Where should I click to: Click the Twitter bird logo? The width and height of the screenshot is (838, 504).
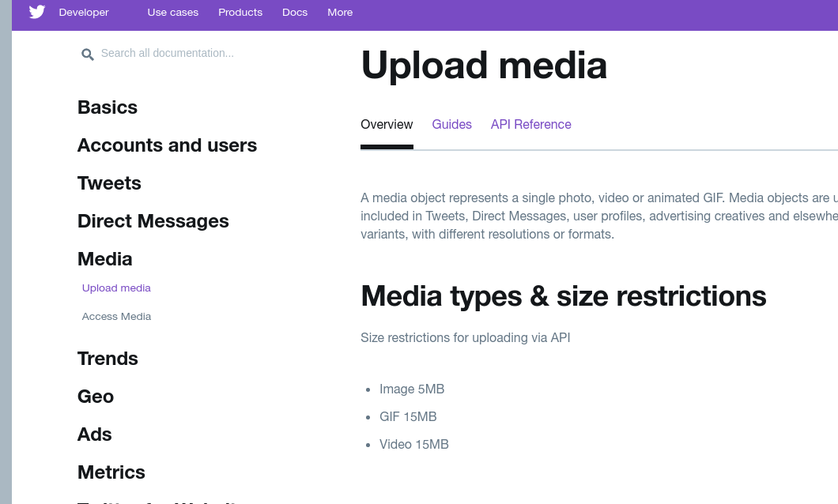tap(37, 12)
